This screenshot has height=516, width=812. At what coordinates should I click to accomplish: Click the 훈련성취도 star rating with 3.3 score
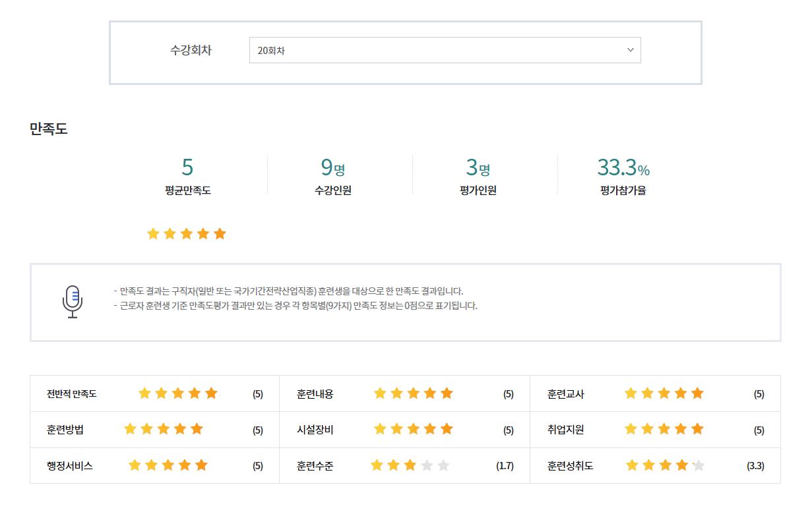coord(665,465)
